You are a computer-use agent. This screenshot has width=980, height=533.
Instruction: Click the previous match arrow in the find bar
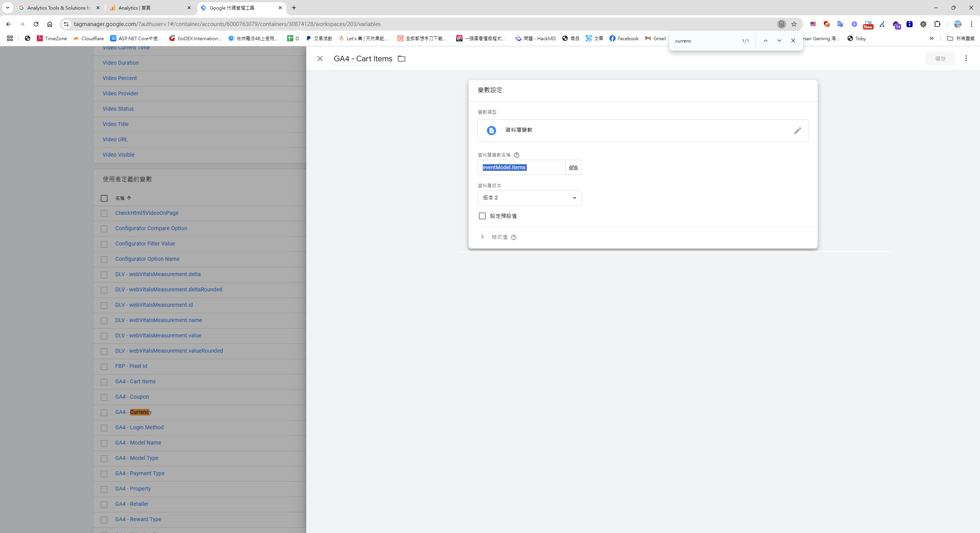(x=765, y=41)
